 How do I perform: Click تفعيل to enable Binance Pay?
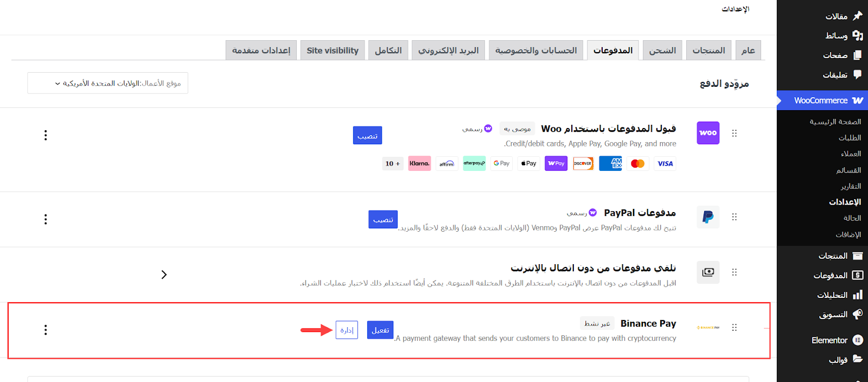380,330
